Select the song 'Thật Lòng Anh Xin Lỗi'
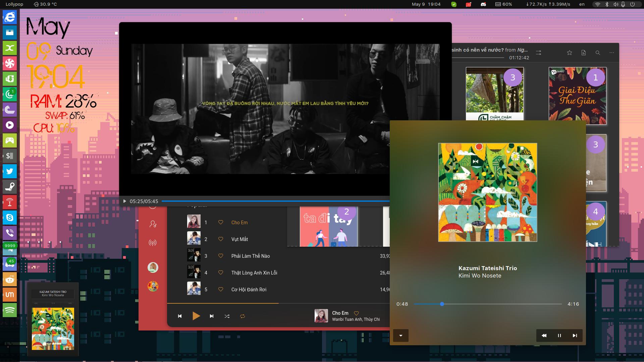 click(x=254, y=273)
